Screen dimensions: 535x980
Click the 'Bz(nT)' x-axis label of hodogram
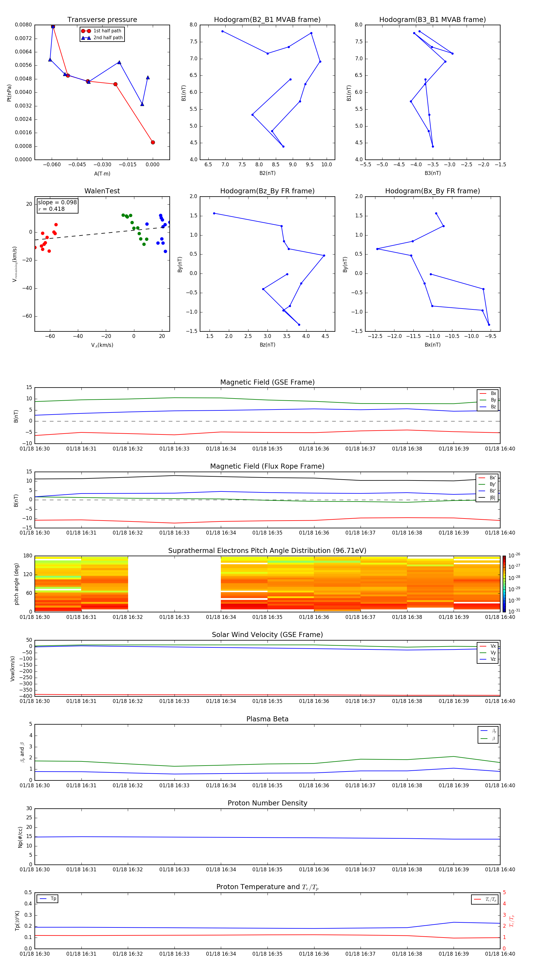click(x=267, y=345)
